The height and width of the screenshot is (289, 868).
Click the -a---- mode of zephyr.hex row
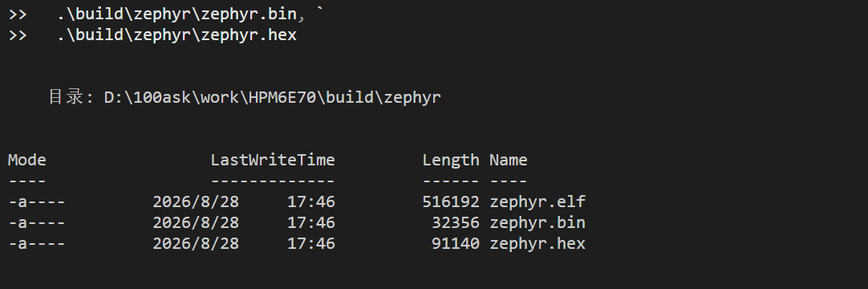click(x=37, y=244)
